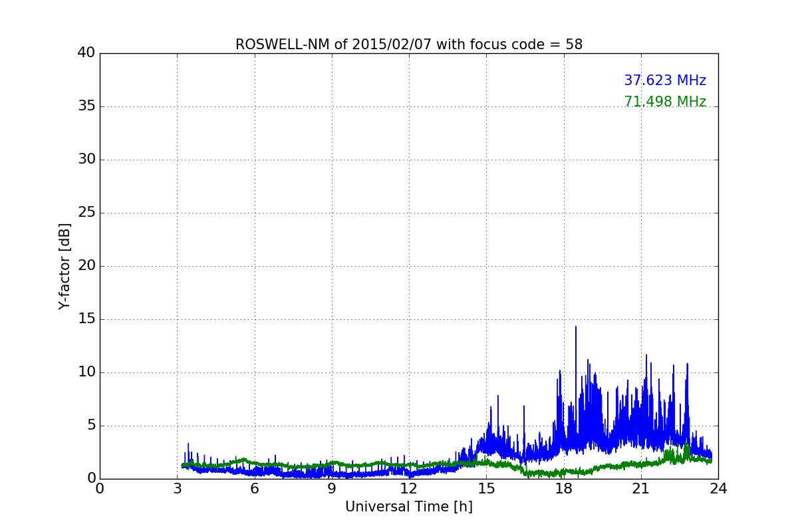Click y-axis tick label 5
Screen dimensions: 798x532
coord(91,426)
